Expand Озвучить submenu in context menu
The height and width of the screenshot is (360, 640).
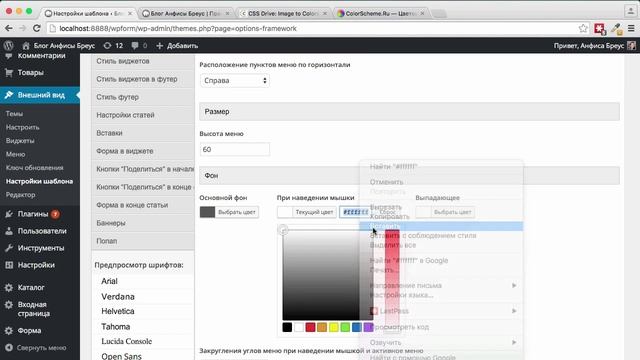click(441, 342)
